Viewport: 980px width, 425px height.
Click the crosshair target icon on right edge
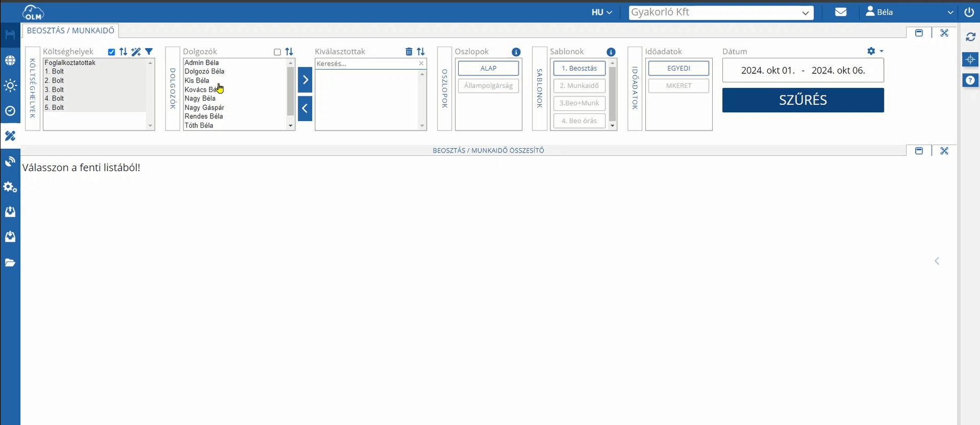point(970,59)
